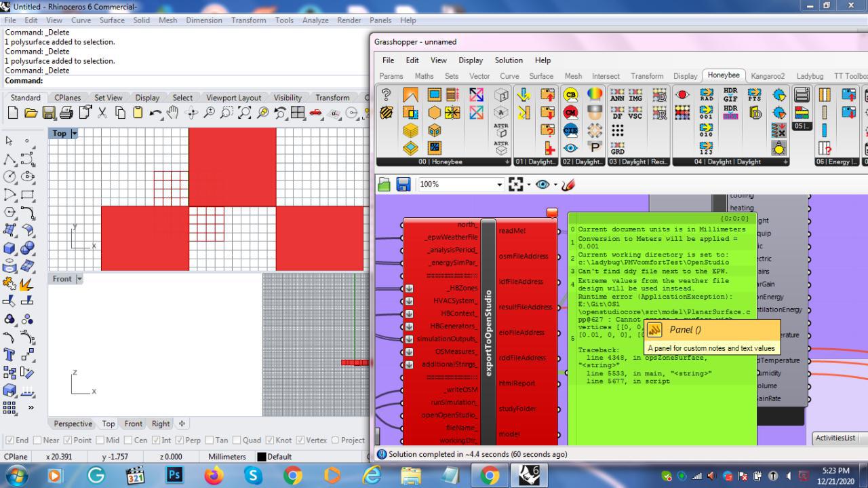Click the Open file folder icon in Rhino
The height and width of the screenshot is (488, 868).
tap(31, 113)
